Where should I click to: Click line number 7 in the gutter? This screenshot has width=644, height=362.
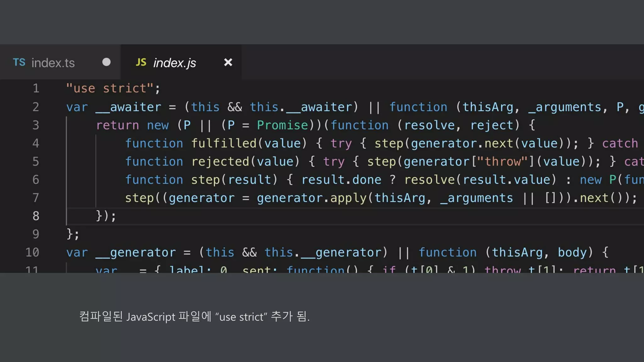36,198
